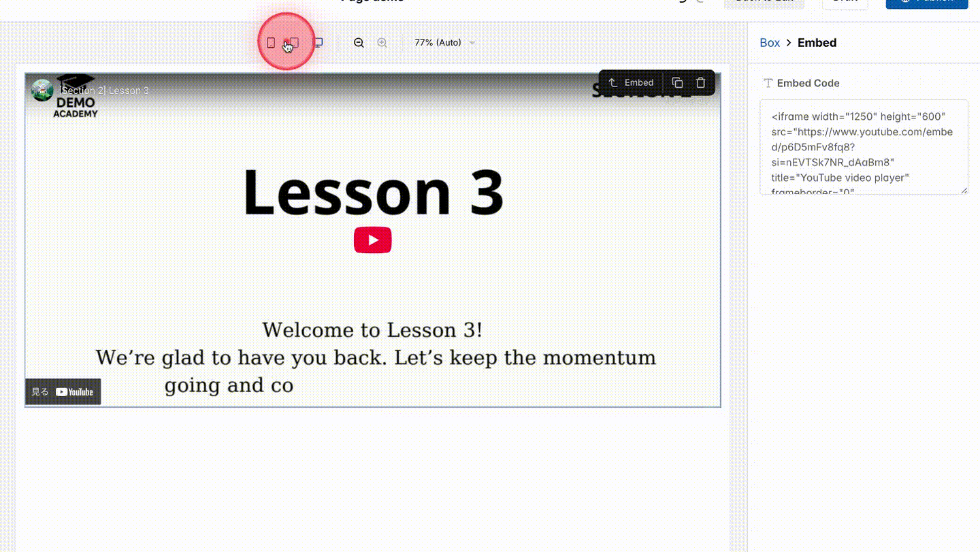This screenshot has height=552, width=980.
Task: Click the YouTube watch link on the video
Action: (63, 391)
